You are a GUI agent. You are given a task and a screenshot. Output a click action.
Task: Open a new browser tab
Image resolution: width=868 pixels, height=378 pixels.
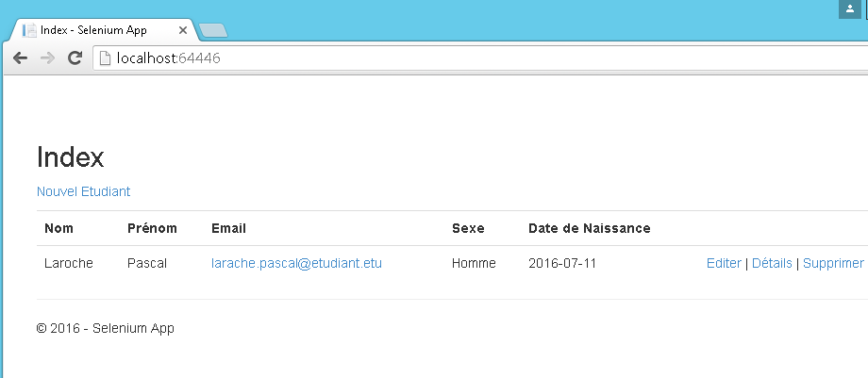coord(214,31)
